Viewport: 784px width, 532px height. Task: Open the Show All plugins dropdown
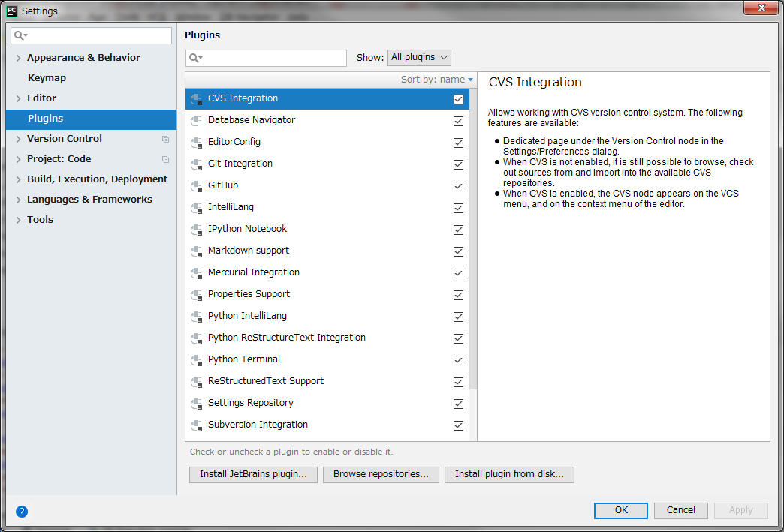pos(419,58)
